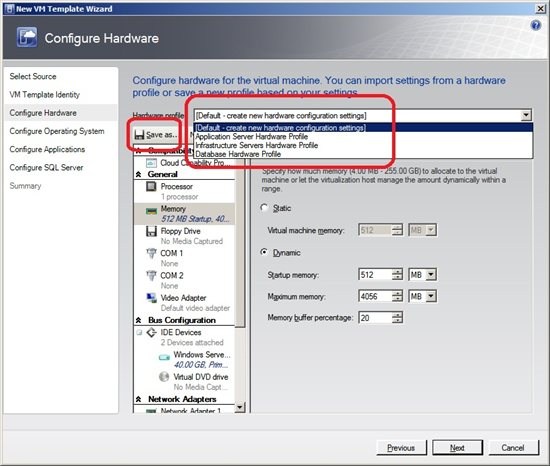Go to the Configure Hardware step
Image resolution: width=550 pixels, height=466 pixels.
point(43,113)
